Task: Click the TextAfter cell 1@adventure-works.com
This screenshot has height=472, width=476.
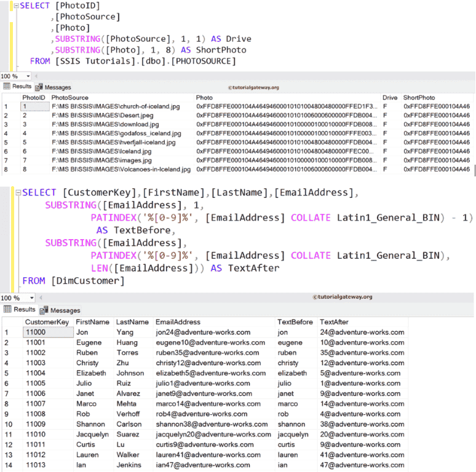Action: 362,383
